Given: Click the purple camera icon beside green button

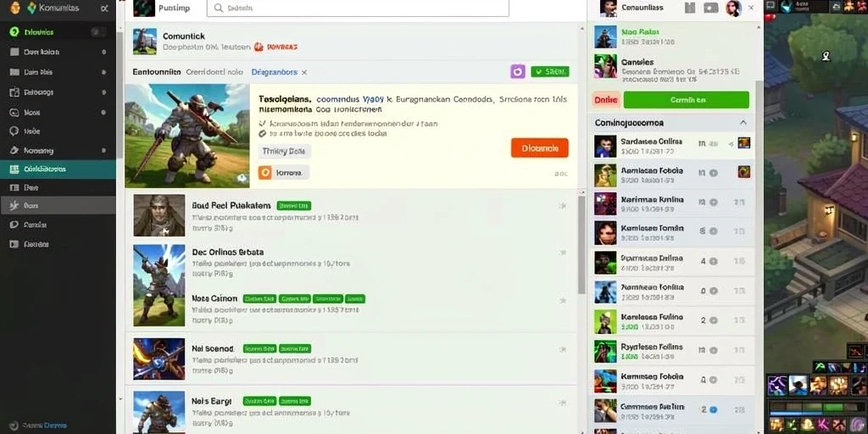Looking at the screenshot, I should (518, 71).
